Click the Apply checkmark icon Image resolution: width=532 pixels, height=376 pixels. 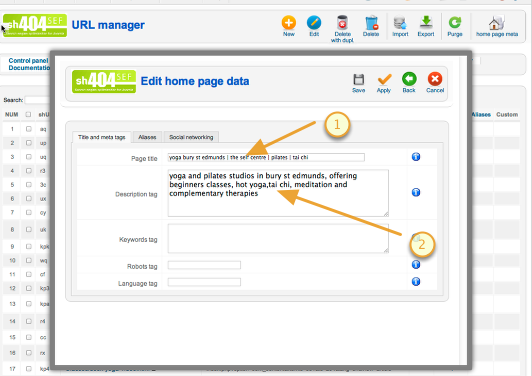coord(384,79)
